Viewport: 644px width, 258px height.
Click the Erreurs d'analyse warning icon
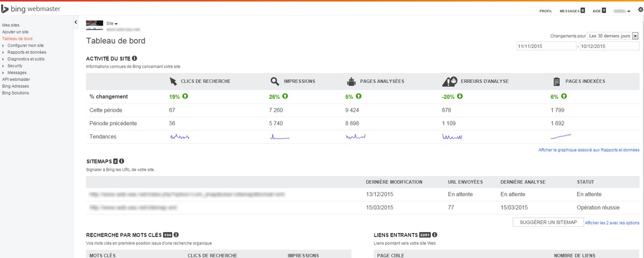449,81
